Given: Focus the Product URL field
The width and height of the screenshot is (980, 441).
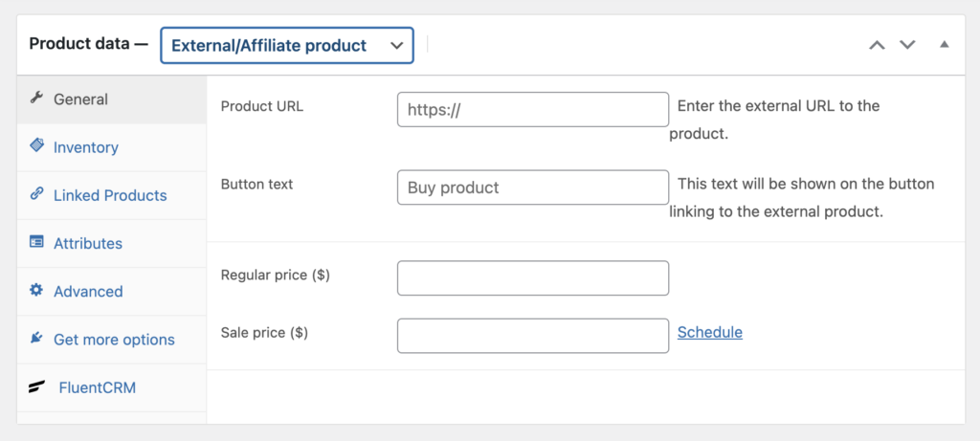Looking at the screenshot, I should point(533,110).
